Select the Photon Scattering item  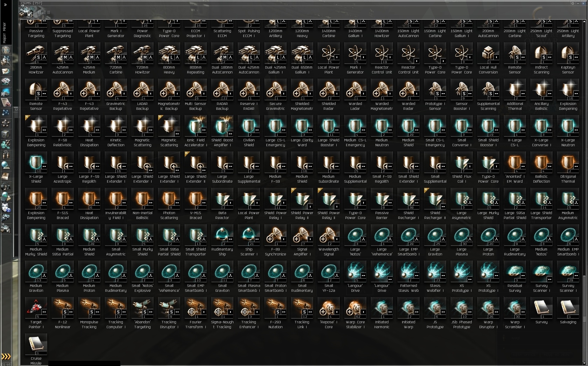coord(169,204)
